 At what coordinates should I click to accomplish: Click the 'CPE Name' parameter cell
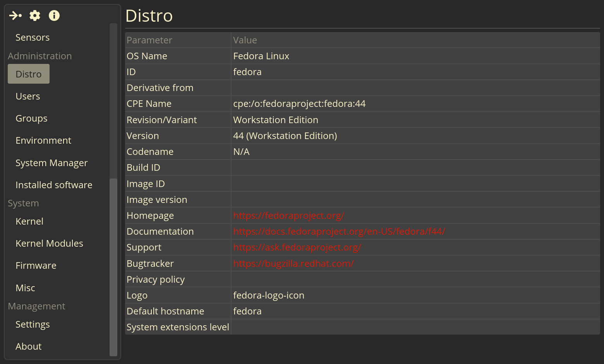(x=178, y=104)
